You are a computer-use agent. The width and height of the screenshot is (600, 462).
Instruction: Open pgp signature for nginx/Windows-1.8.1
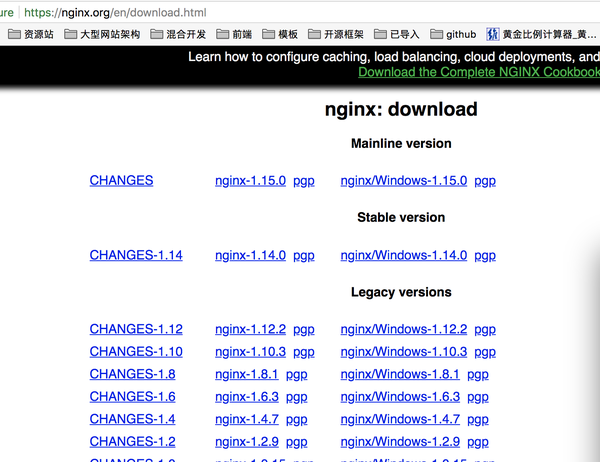478,375
